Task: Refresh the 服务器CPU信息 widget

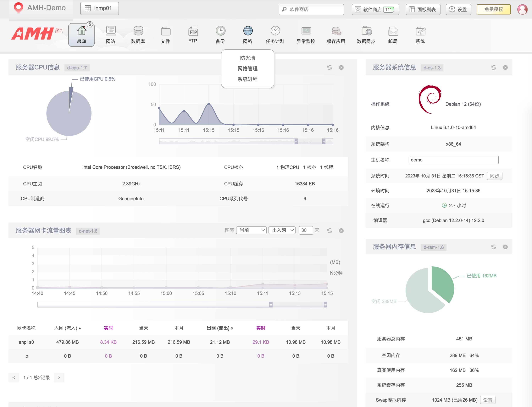Action: [x=330, y=68]
